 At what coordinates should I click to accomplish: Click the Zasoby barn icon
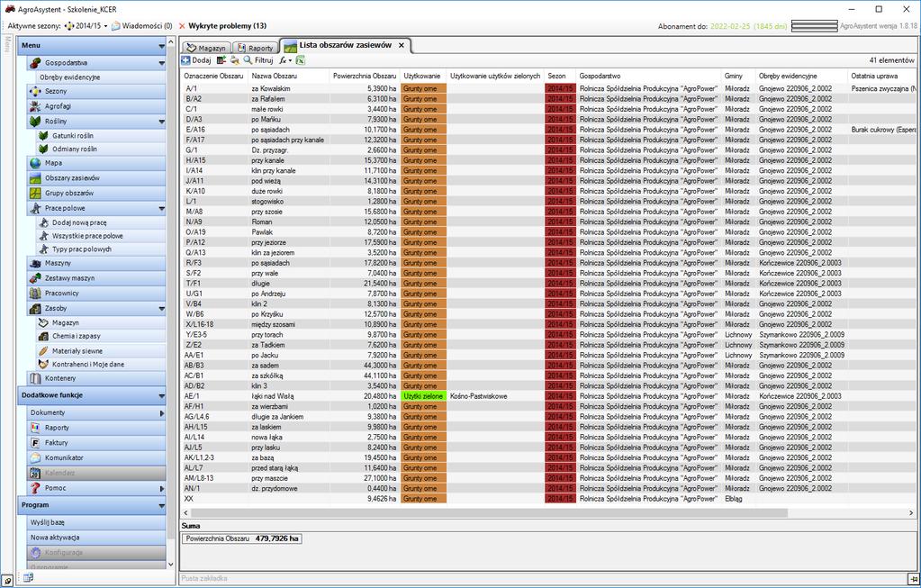tap(35, 308)
